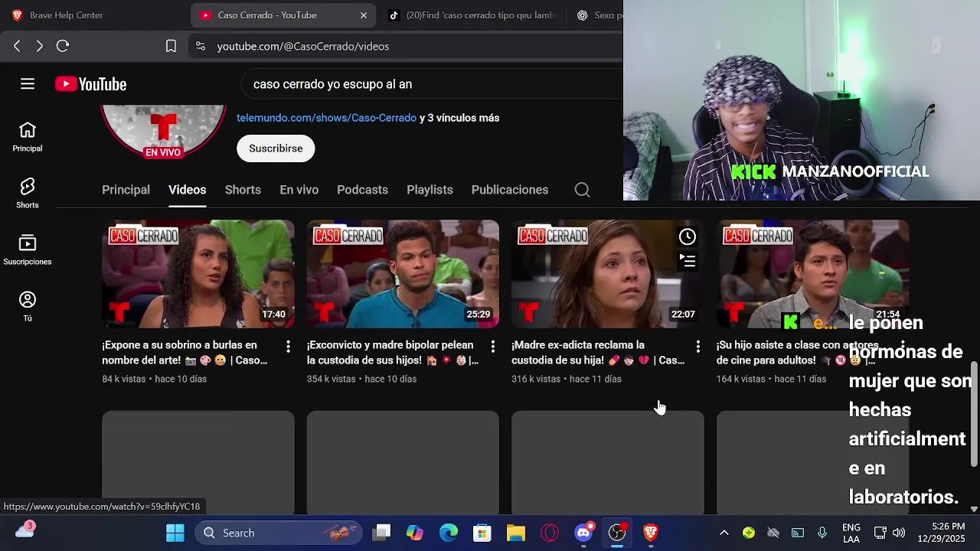Image resolution: width=980 pixels, height=551 pixels.
Task: Open Opera browser from the taskbar
Action: pos(550,533)
